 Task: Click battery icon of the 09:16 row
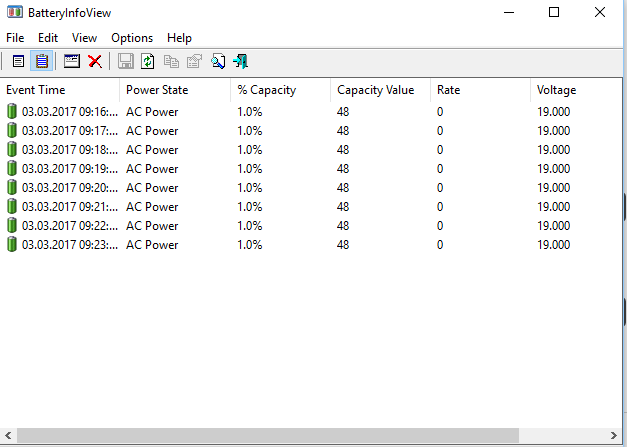[12, 111]
